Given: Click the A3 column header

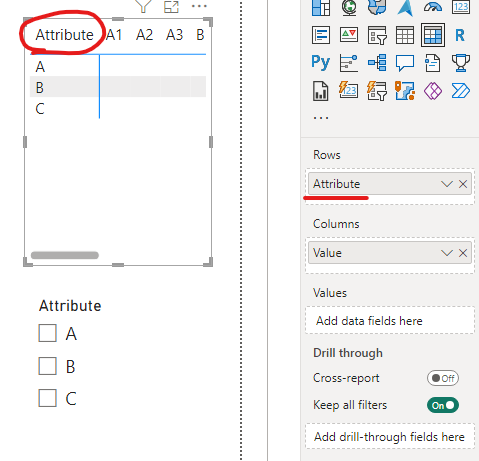Looking at the screenshot, I should pyautogui.click(x=175, y=35).
